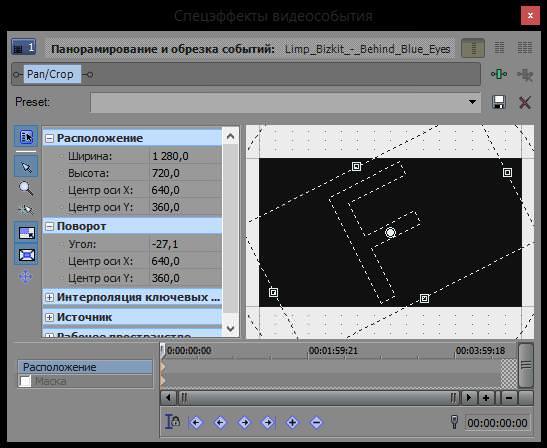Screen dimensions: 547x448
Task: Click the Угол value field -27,1
Action: (x=186, y=244)
